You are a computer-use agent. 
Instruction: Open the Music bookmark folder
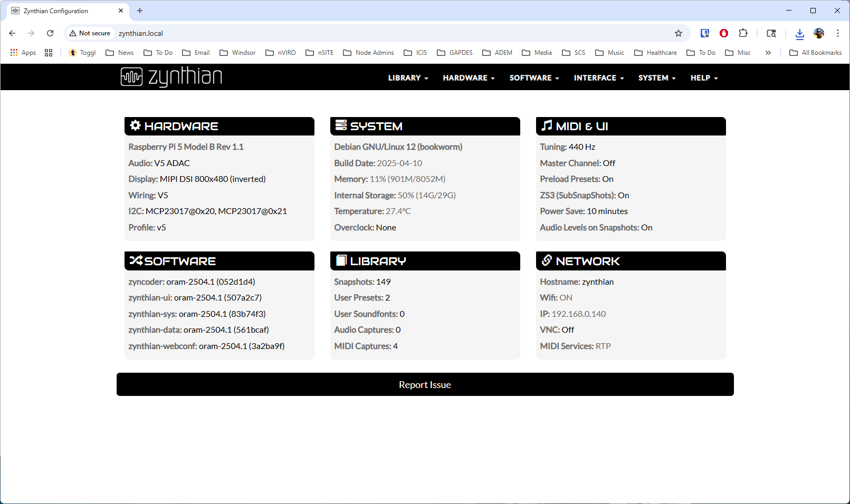609,53
